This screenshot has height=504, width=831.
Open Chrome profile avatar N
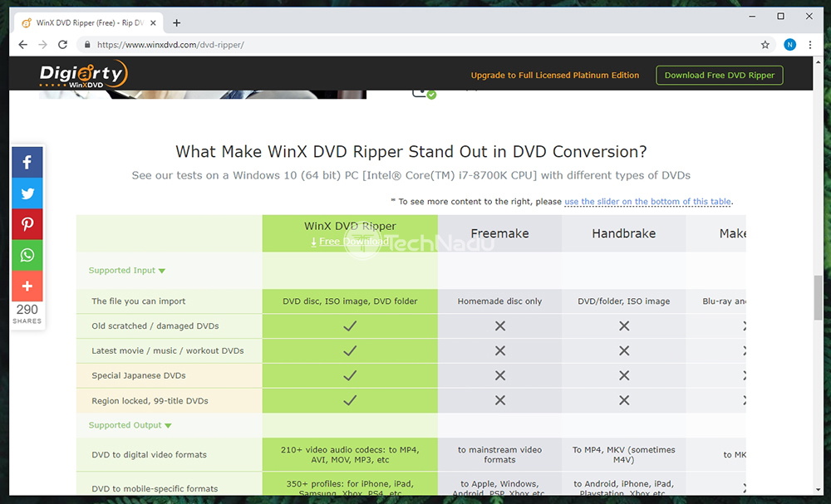point(789,45)
